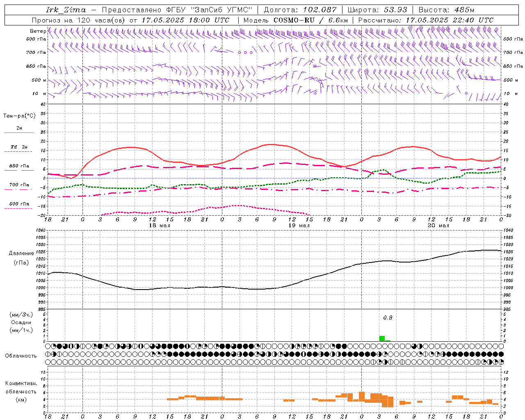This screenshot has width=525, height=420.
Task: Select the Давление pressure panel label
Action: pyautogui.click(x=21, y=253)
